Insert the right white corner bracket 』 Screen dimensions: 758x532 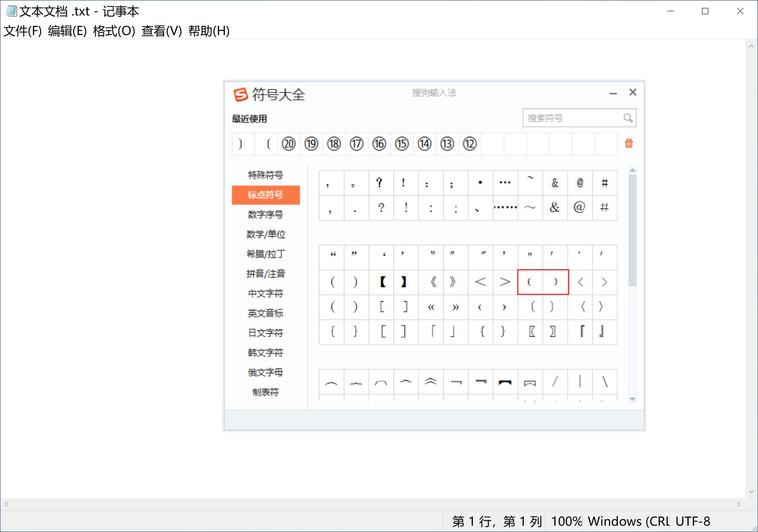pos(605,332)
